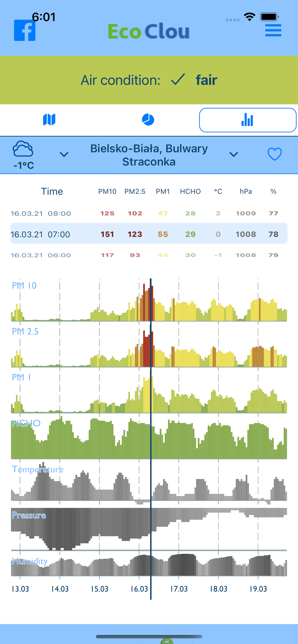The width and height of the screenshot is (298, 644).
Task: Jump to 14.03 on the time axis
Action: click(x=60, y=589)
